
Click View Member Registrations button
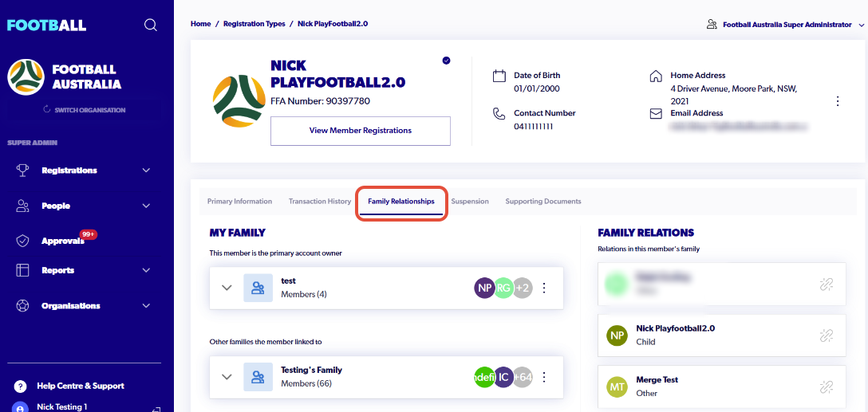[361, 131]
